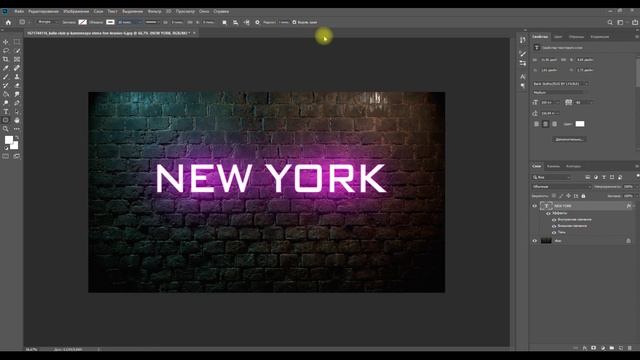Toggle the align edges checkbox

coord(294,22)
